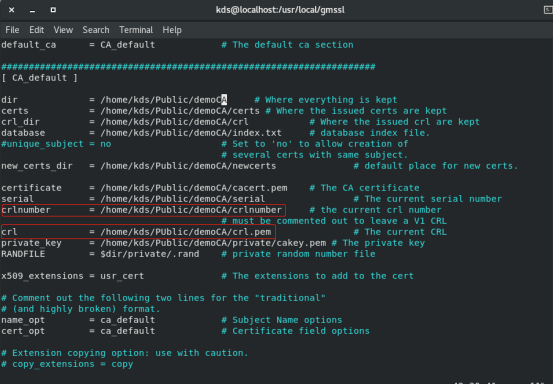Click the 'cert_opt' key name
The height and width of the screenshot is (385, 554).
point(23,331)
